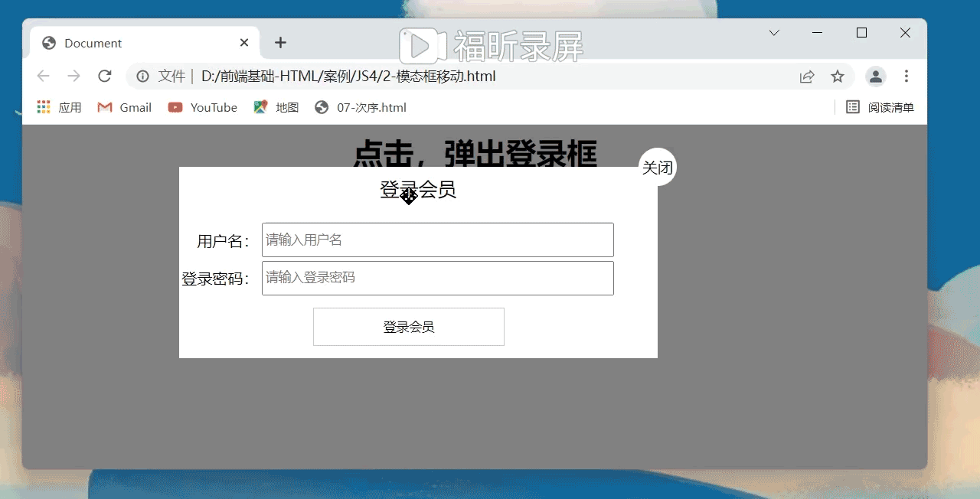Open a new tab with plus button
Viewport: 980px width, 499px height.
(x=280, y=43)
